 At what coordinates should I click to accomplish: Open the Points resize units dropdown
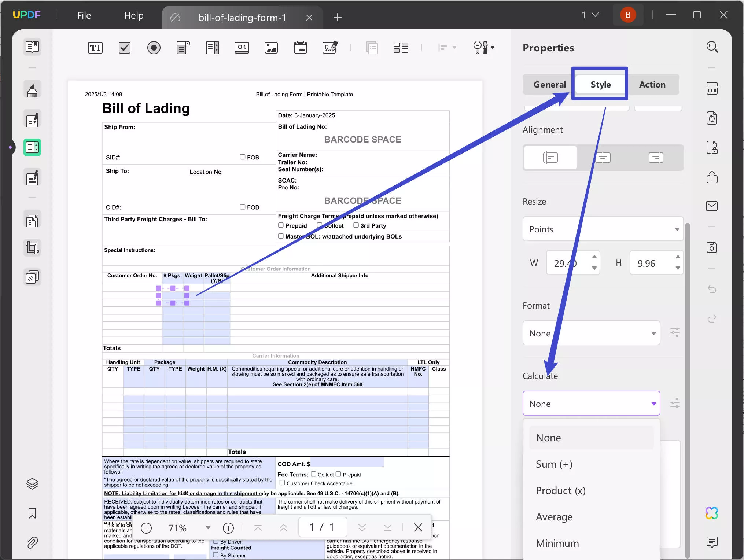(603, 229)
